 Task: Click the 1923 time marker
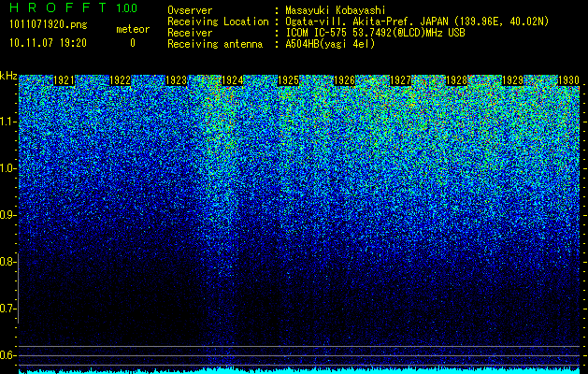pyautogui.click(x=177, y=80)
